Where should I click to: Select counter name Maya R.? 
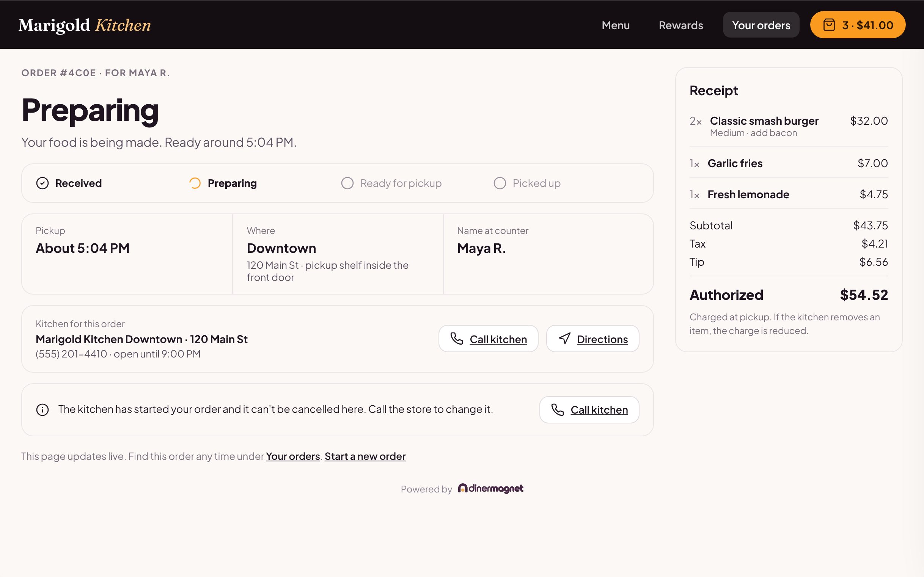(x=481, y=248)
